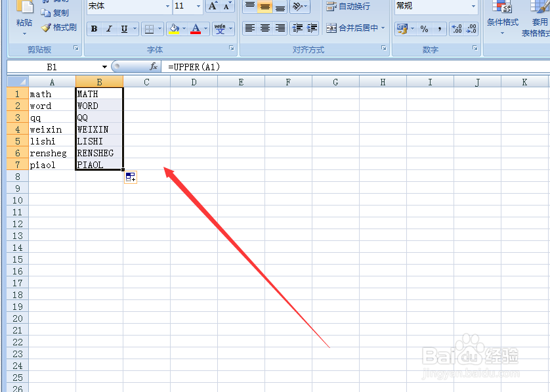Viewport: 550px width, 392px height.
Task: Click 复制 copy button
Action: (x=54, y=13)
